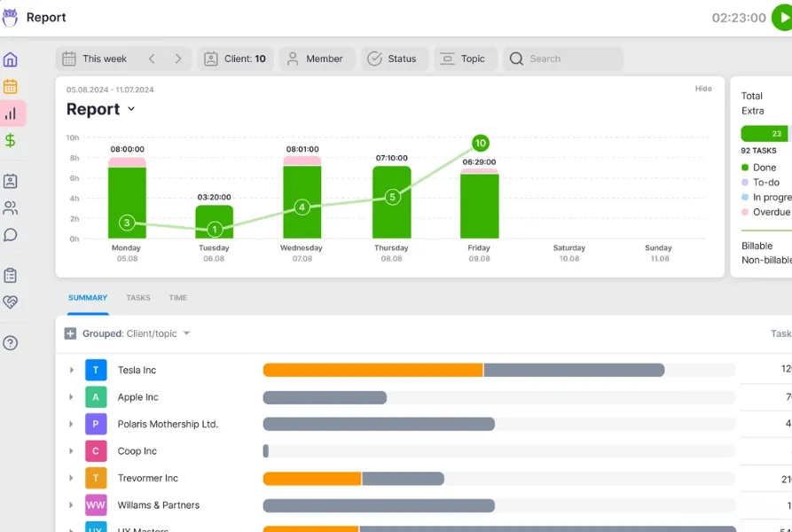Click the 02:23:00 timer display
Viewport: 792px width, 532px height.
coord(739,18)
